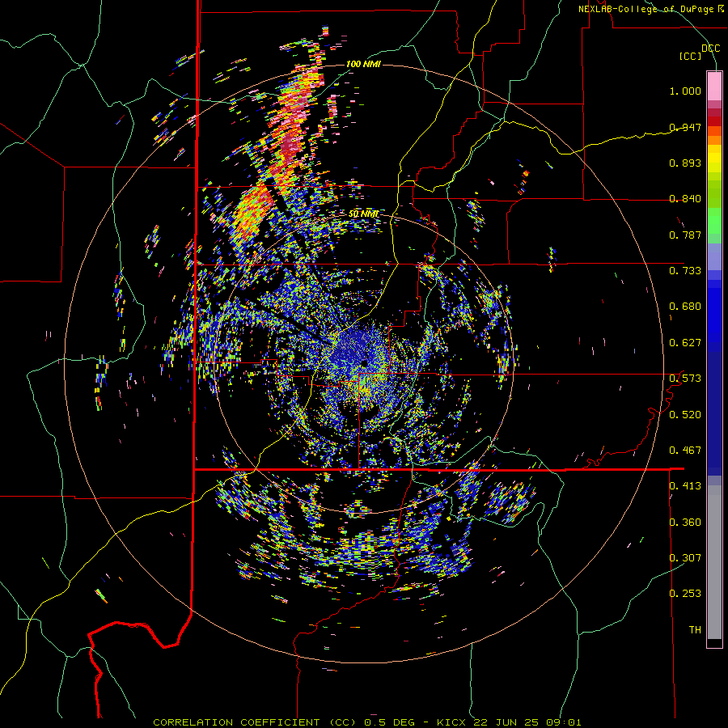Screen dimensions: 728x728
Task: Click the 0.413 value on the legend
Action: (x=685, y=486)
